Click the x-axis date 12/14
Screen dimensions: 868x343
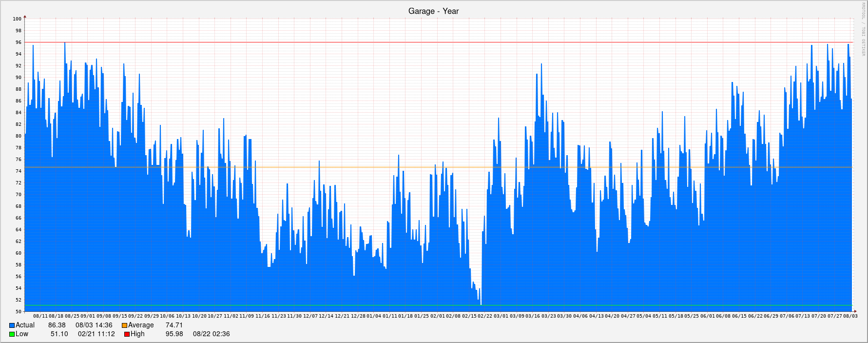(x=326, y=316)
